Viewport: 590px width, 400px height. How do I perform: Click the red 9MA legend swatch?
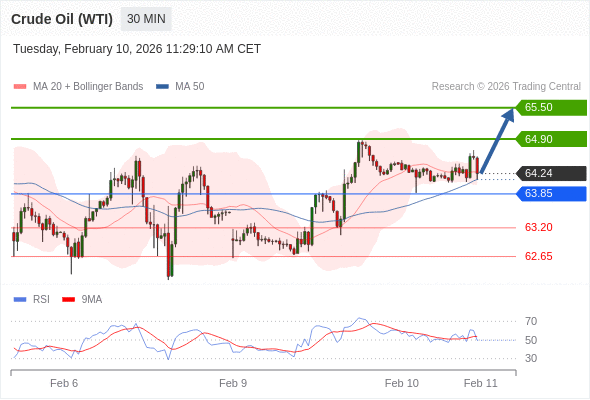point(68,300)
